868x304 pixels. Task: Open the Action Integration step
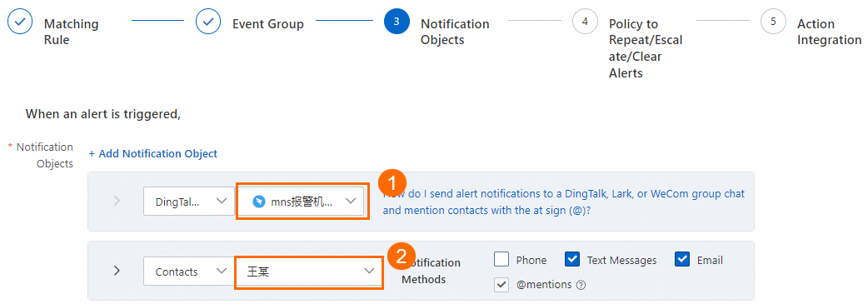point(829,32)
